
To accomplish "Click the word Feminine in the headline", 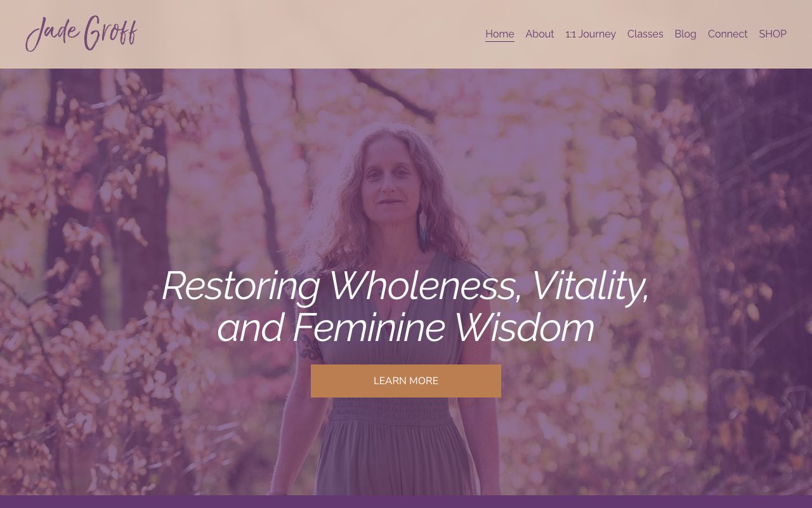I will (369, 328).
